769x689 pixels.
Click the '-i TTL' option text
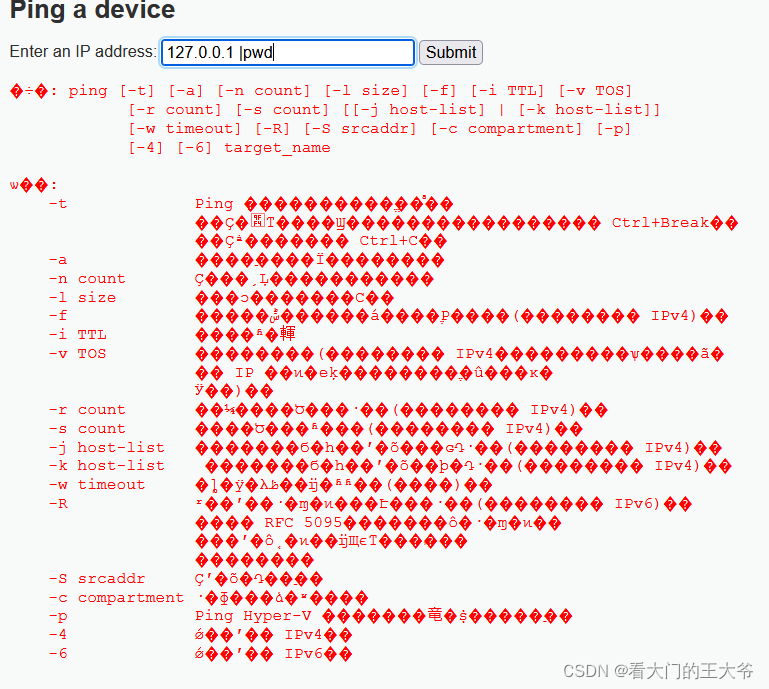(77, 335)
